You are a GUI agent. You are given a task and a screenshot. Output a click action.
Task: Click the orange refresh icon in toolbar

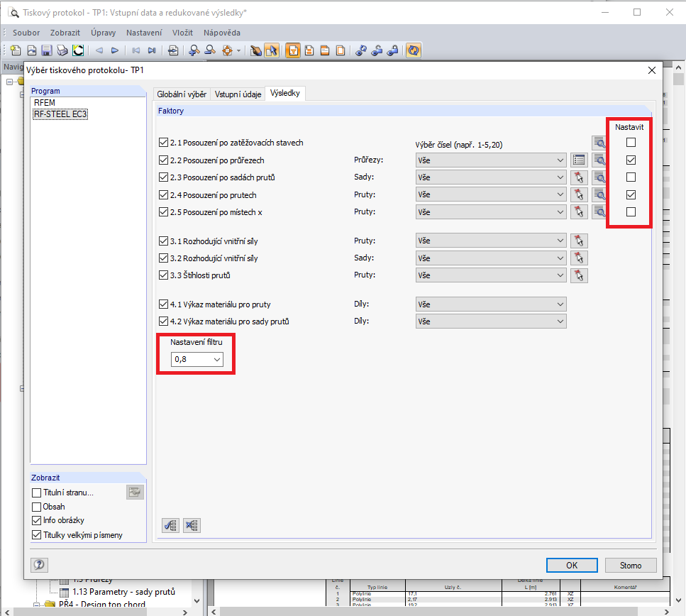(413, 50)
